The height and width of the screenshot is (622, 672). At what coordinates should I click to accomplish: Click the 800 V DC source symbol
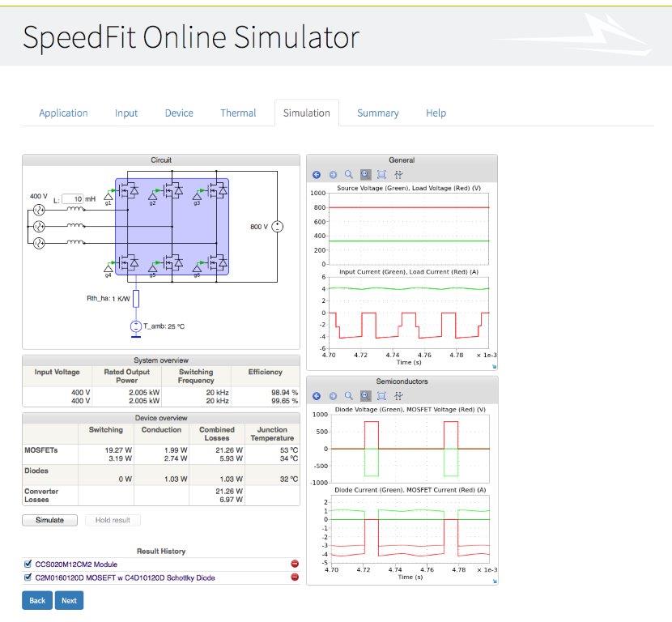(277, 226)
